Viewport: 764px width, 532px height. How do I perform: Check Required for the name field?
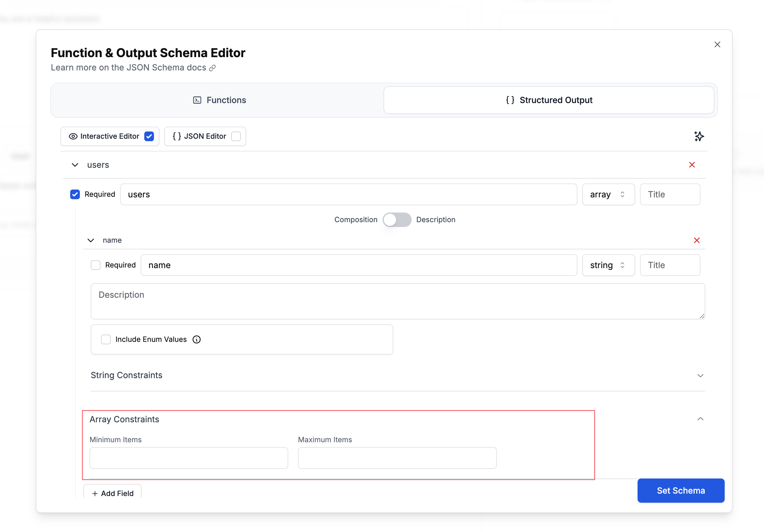coord(96,265)
